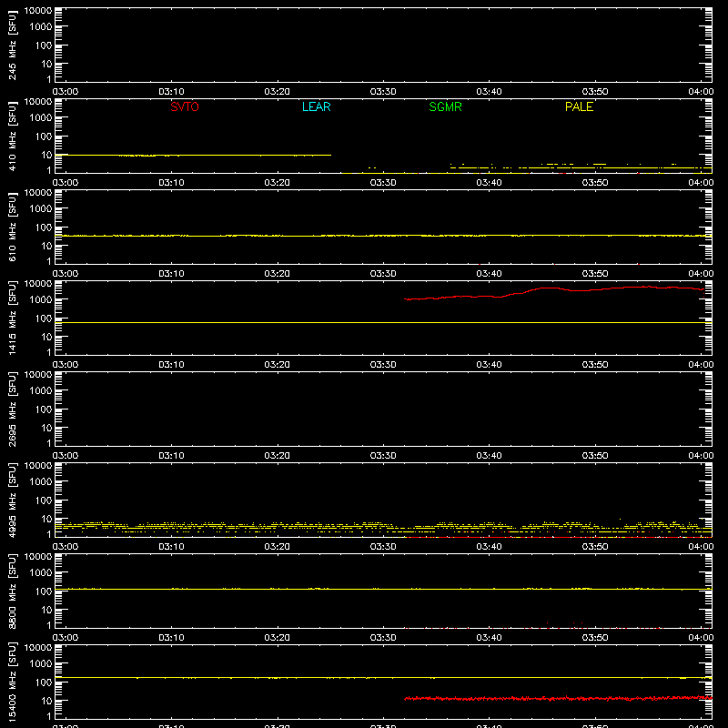Click the 1000 tick label of 8800 MHz panel
This screenshot has width=728, height=728.
41,573
